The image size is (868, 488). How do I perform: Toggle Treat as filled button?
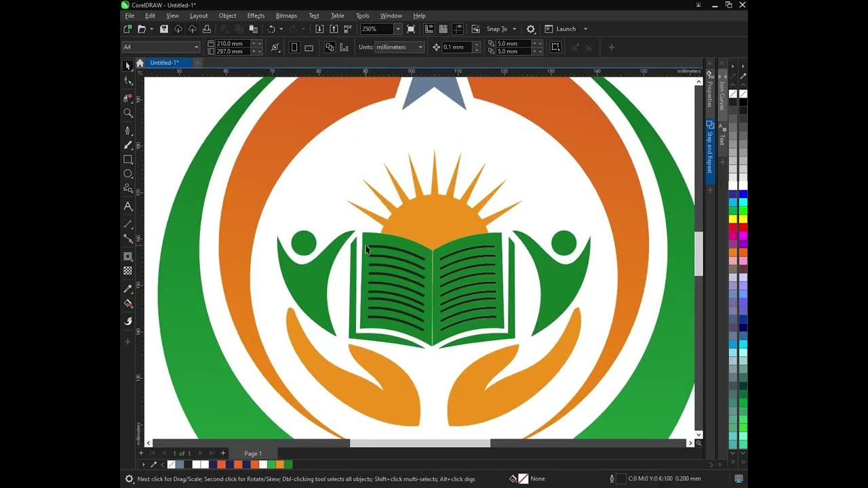point(555,47)
